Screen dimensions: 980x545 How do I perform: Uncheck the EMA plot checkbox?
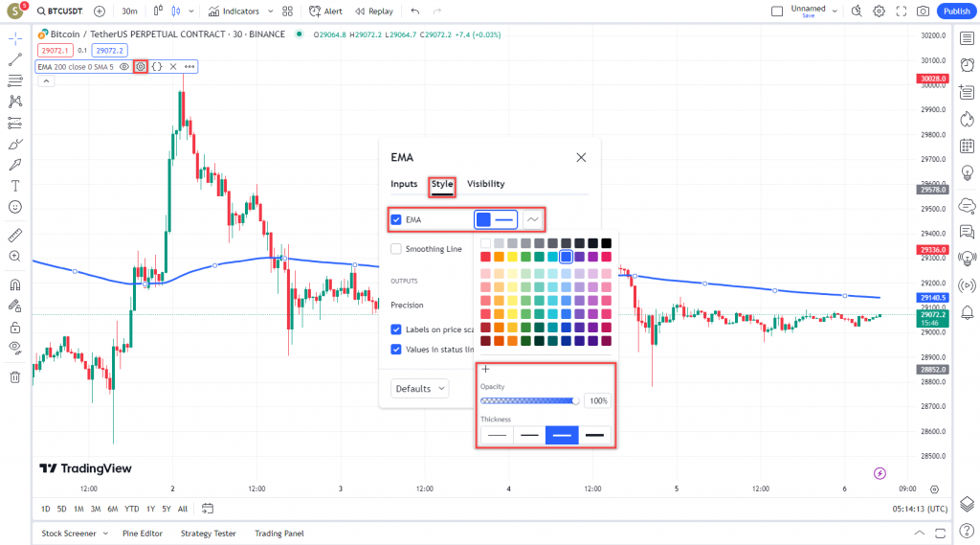pos(396,219)
